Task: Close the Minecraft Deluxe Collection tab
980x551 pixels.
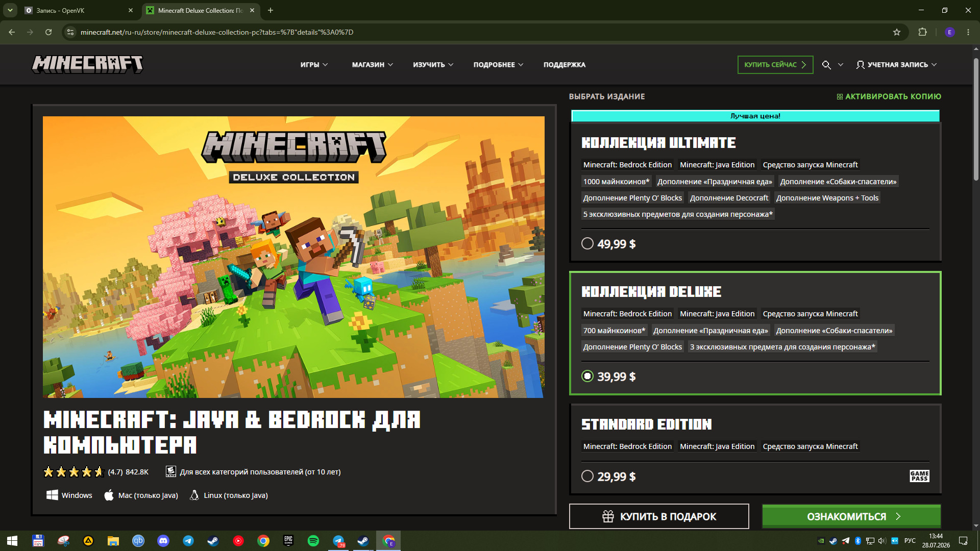Action: click(x=252, y=10)
